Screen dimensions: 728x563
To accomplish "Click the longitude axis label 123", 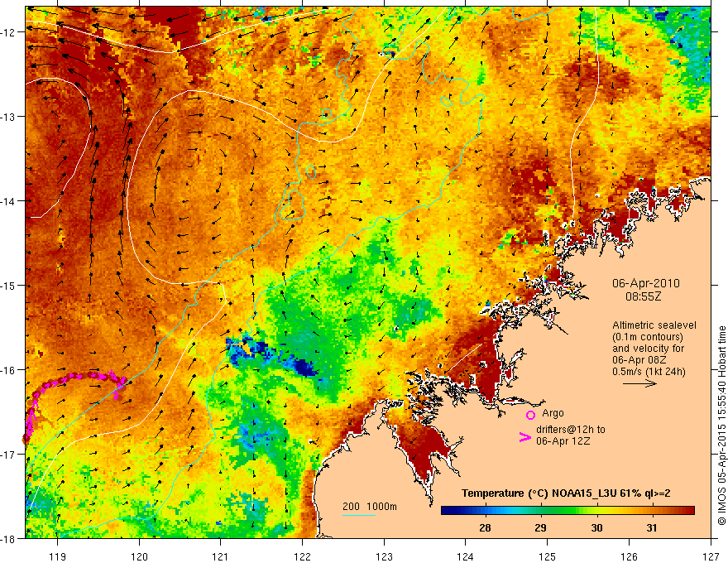I will point(384,556).
